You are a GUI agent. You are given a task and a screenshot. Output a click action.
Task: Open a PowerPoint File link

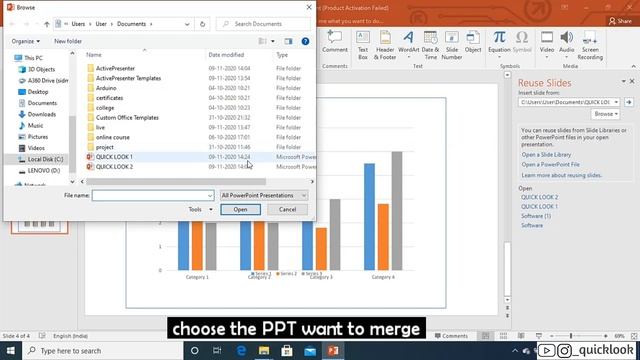point(550,164)
